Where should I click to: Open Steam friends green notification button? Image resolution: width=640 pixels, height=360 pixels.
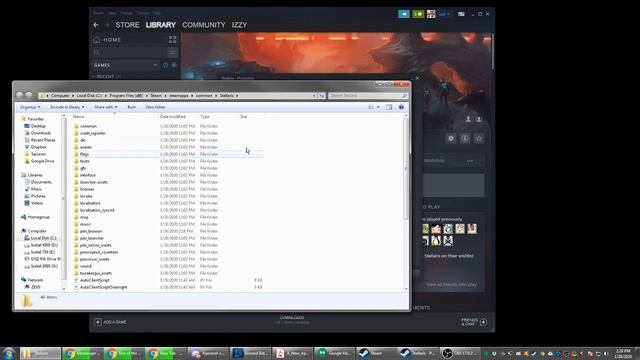pyautogui.click(x=418, y=14)
